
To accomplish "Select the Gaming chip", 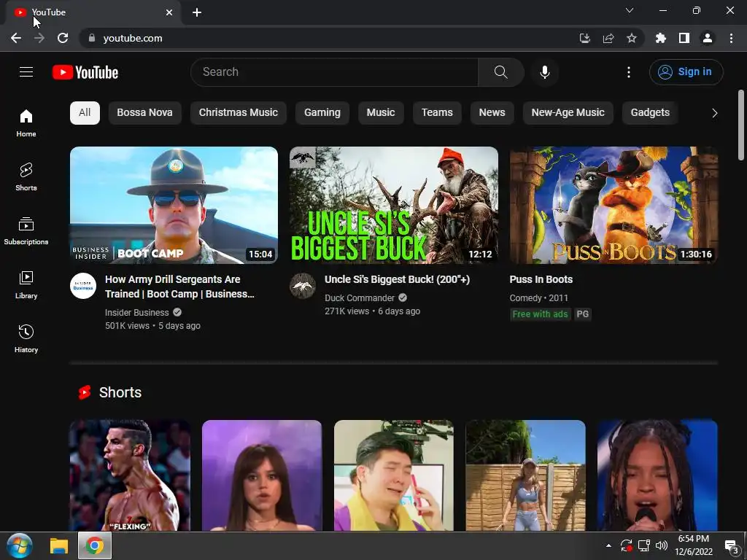I will (x=322, y=113).
